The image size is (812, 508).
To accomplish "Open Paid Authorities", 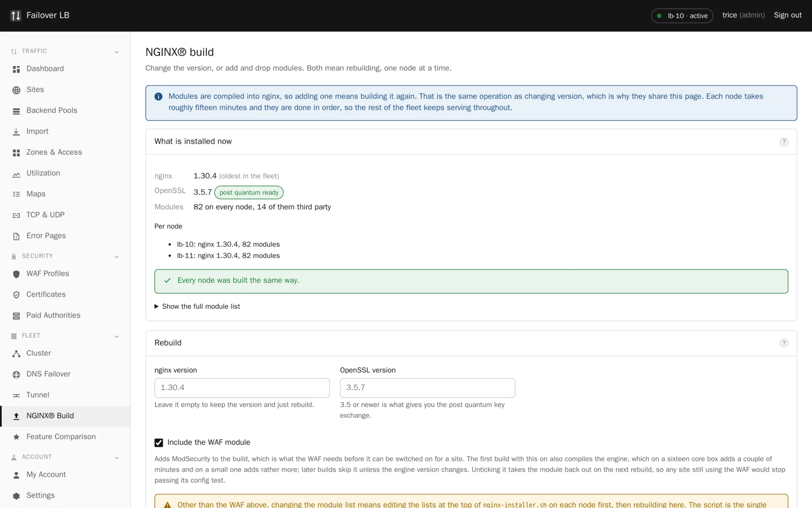I will coord(65,315).
